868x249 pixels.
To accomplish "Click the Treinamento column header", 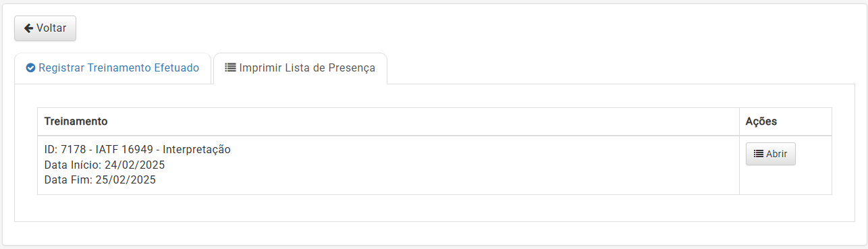I will 76,121.
